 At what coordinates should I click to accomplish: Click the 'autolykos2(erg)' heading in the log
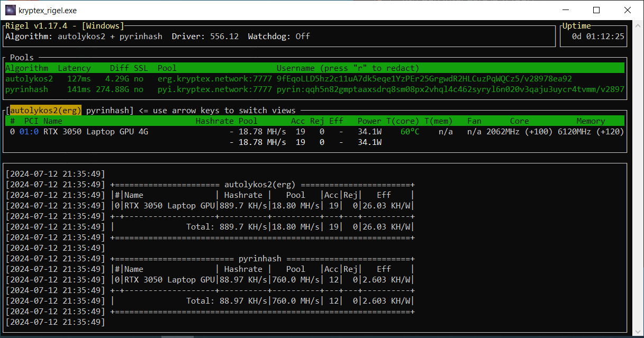pos(260,184)
